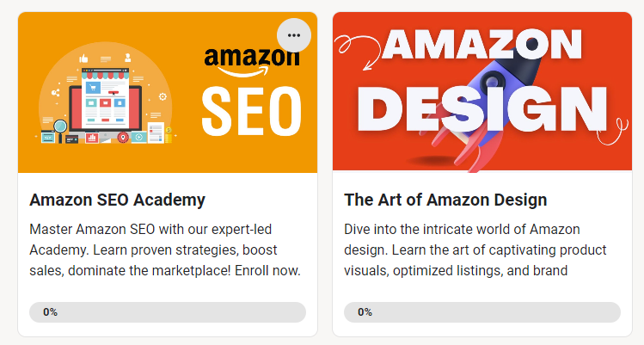Select the Amazon SEO Academy description text
The width and height of the screenshot is (644, 345).
pyautogui.click(x=165, y=250)
